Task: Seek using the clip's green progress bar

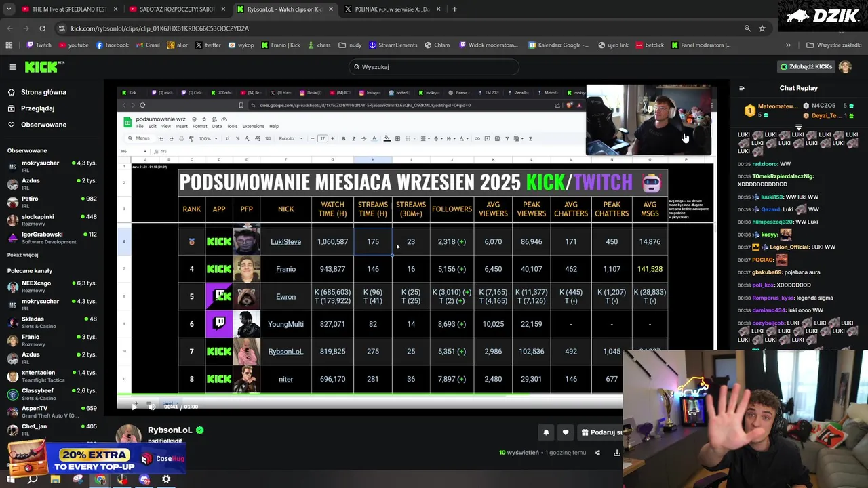Action: tap(370, 394)
